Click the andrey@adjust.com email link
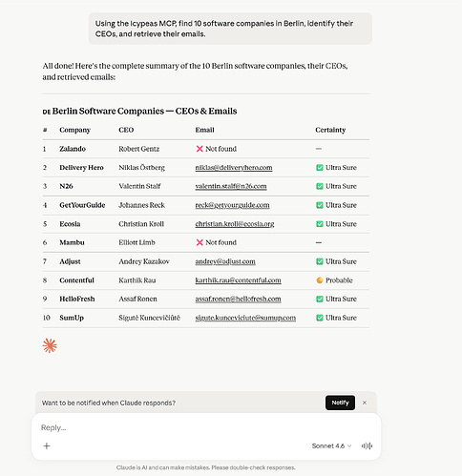Viewport: 462px width, 476px height. pyautogui.click(x=225, y=261)
